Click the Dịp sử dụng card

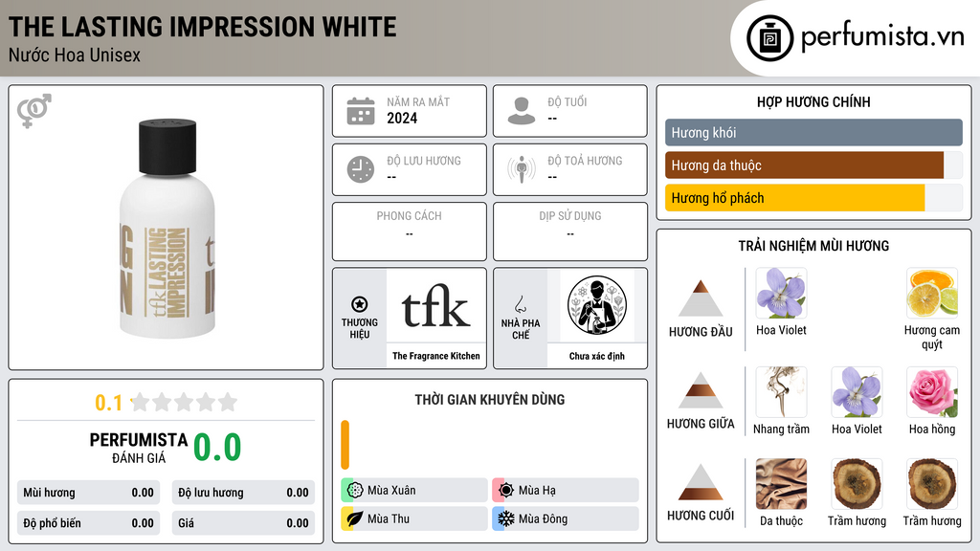(x=570, y=231)
